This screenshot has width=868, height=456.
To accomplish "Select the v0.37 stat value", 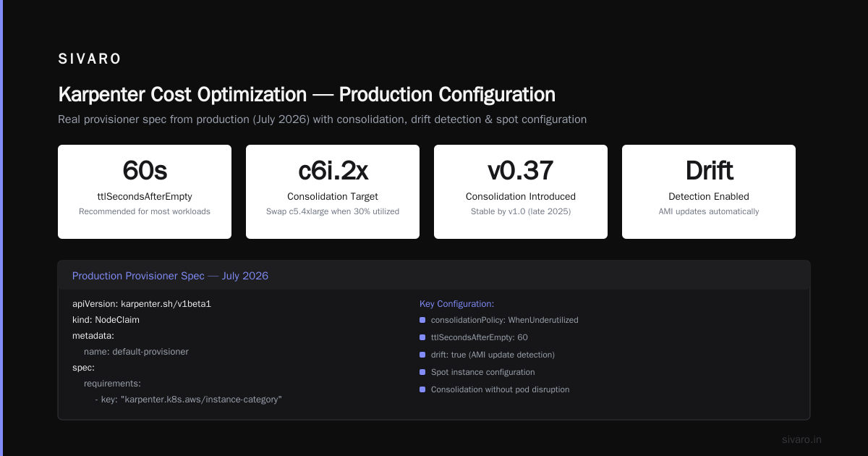I will click(521, 171).
